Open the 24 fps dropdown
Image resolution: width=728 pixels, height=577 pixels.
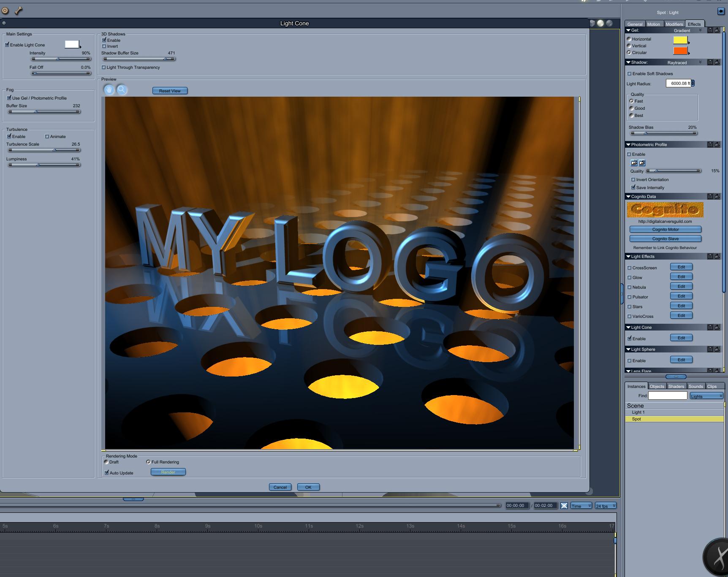[x=606, y=506]
